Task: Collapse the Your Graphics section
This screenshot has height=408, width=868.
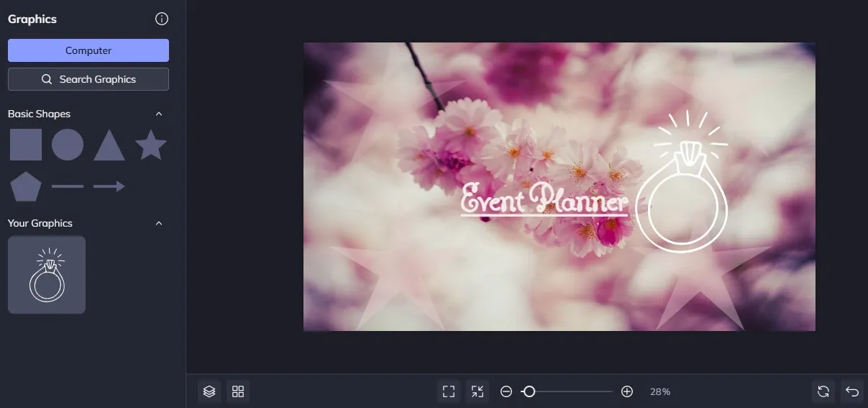Action: coord(159,223)
